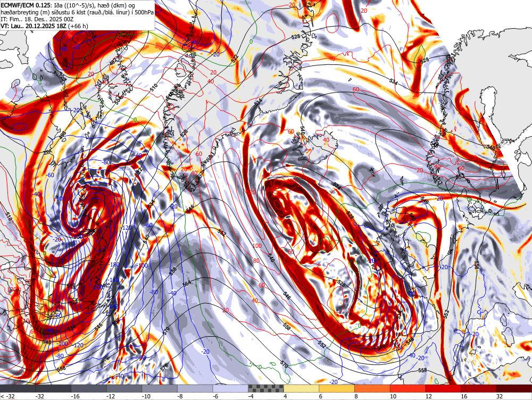Click the '576' height contour label
The width and height of the screenshot is (532, 400).
(x=164, y=366)
